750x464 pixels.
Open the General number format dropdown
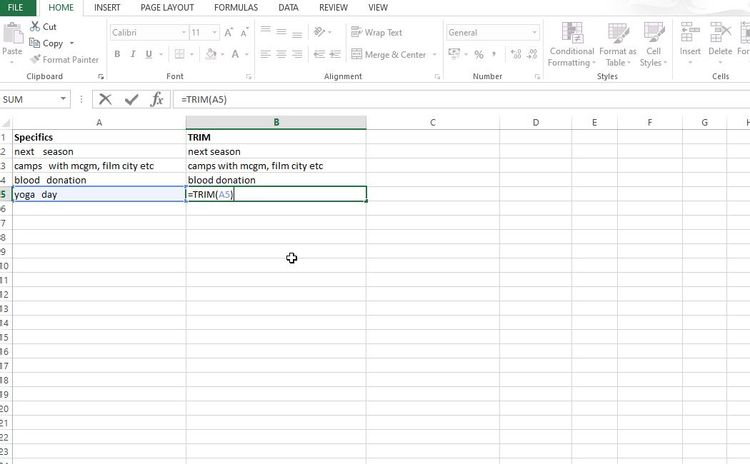[x=534, y=33]
